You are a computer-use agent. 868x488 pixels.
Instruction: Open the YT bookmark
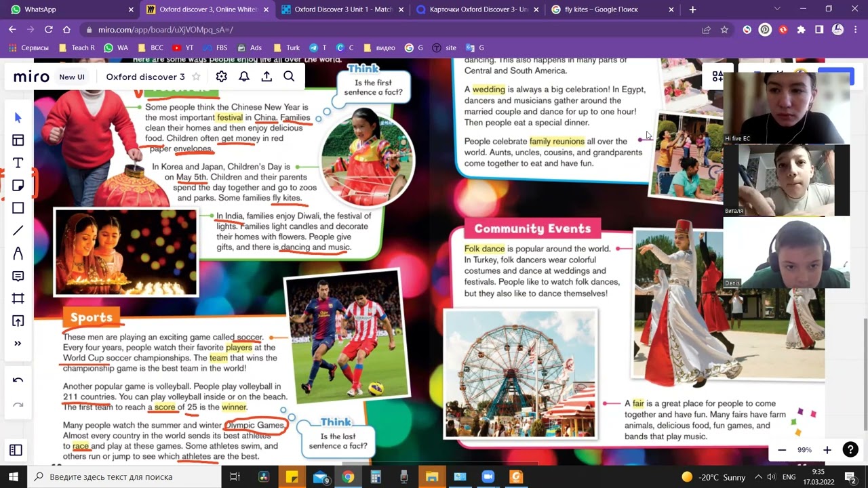183,48
